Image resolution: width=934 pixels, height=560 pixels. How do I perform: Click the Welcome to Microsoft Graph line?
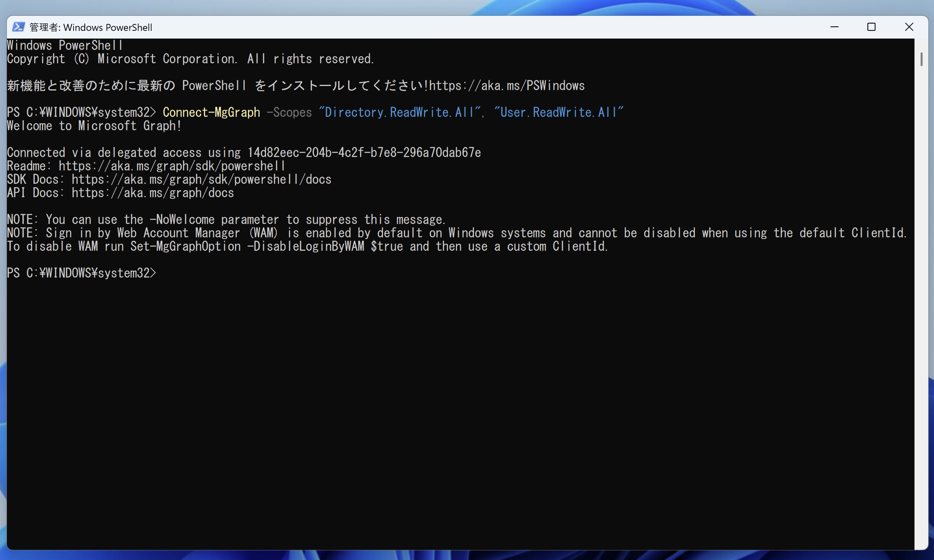[94, 126]
